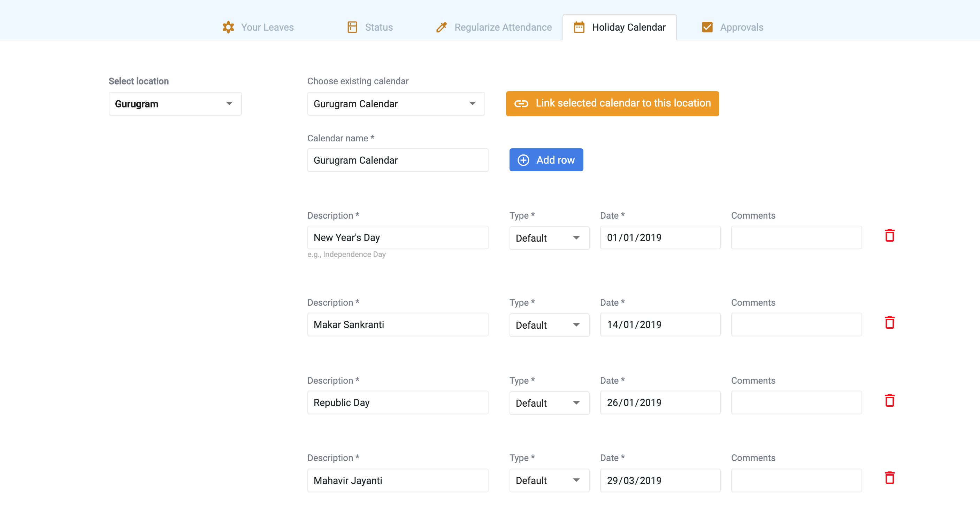Click the 29/03/2019 date field
This screenshot has width=980, height=516.
point(660,480)
